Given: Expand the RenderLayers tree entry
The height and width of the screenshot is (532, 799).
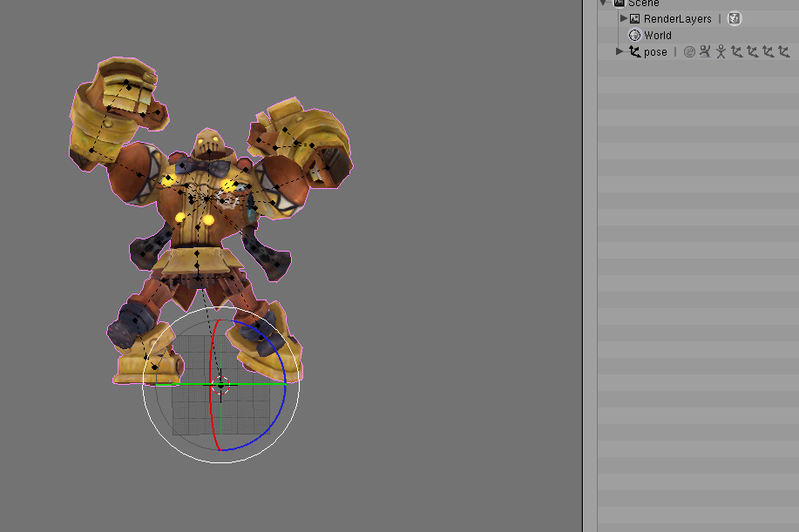Looking at the screenshot, I should tap(623, 18).
